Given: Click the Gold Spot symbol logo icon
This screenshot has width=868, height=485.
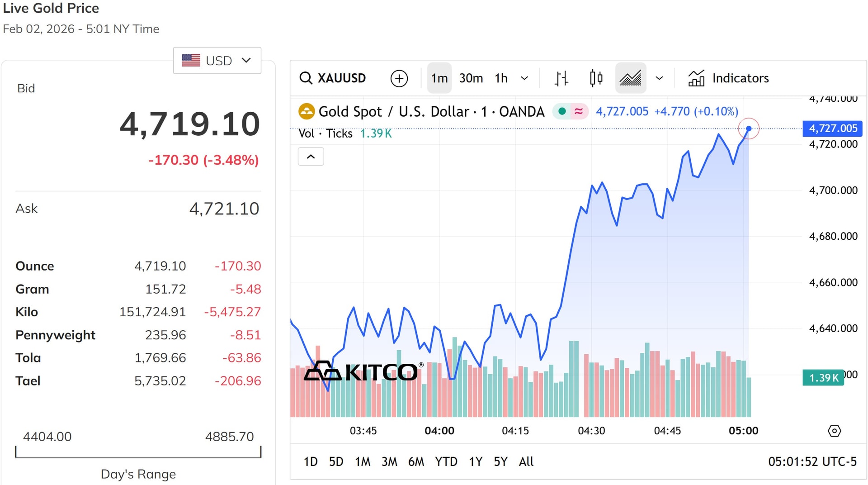Looking at the screenshot, I should (x=307, y=111).
